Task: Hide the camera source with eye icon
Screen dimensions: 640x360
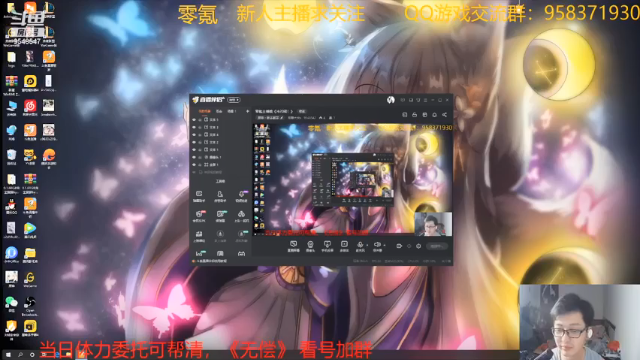Action: [194, 157]
